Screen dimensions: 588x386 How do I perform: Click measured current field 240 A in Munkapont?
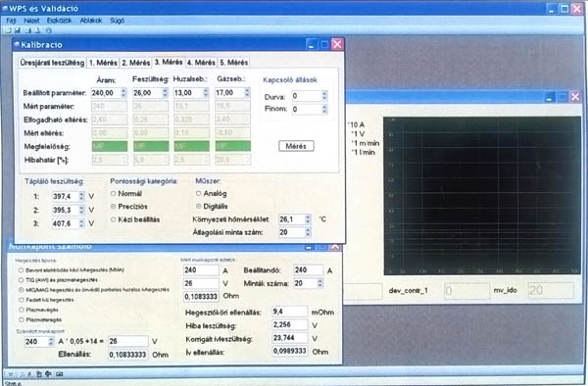pos(201,270)
